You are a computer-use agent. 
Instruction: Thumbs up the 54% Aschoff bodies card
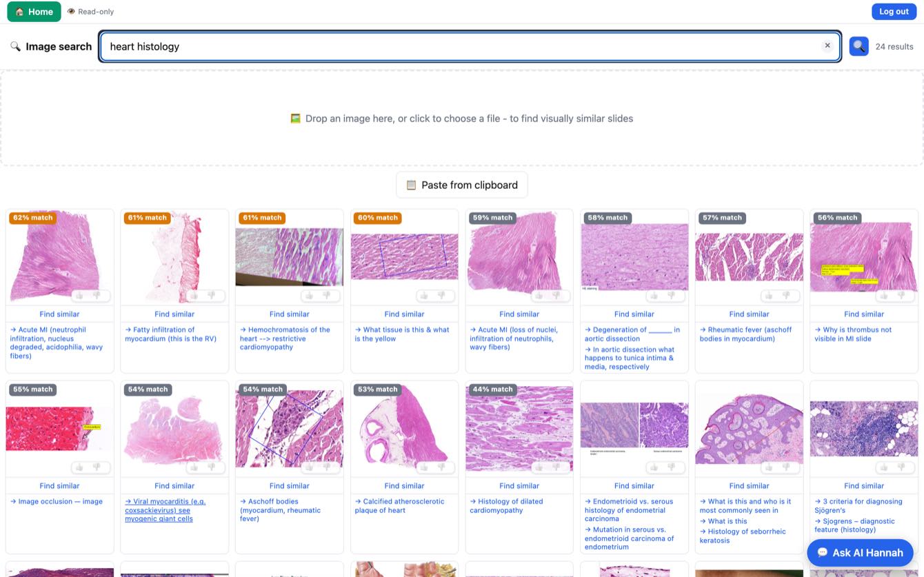(310, 467)
